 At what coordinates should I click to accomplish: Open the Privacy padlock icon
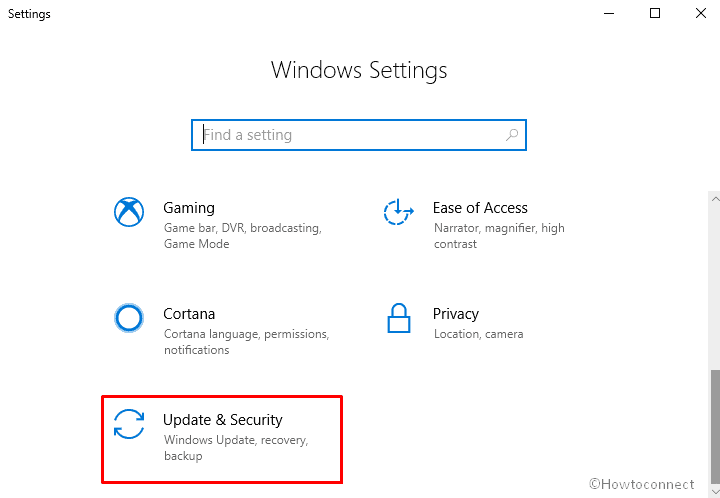pyautogui.click(x=399, y=318)
